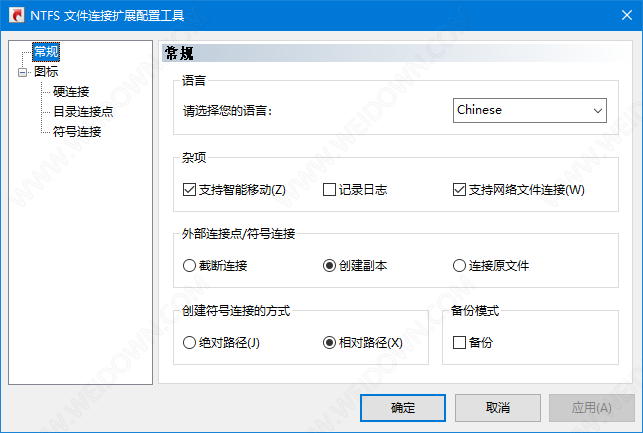The height and width of the screenshot is (433, 643).
Task: Click the red app icon in title bar
Action: pos(16,15)
